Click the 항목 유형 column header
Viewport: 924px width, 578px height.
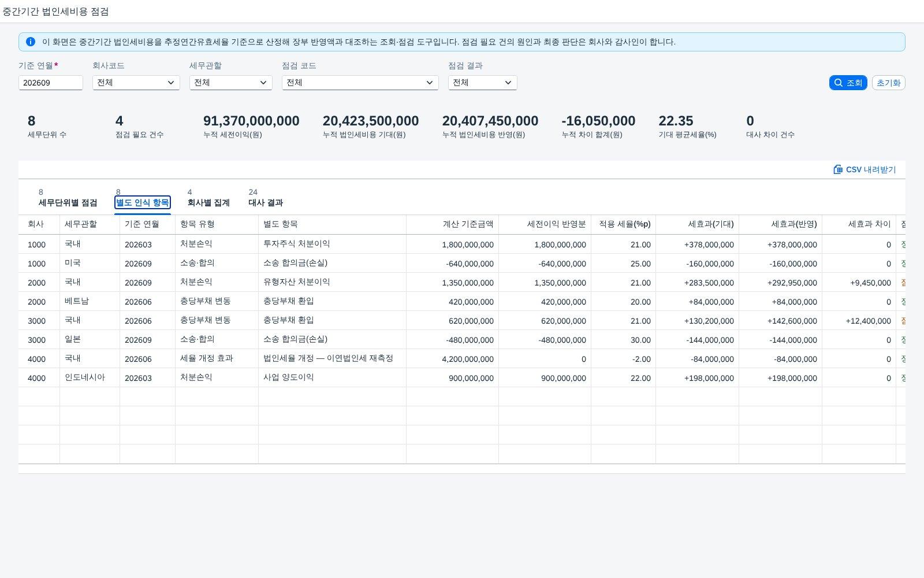pos(217,224)
